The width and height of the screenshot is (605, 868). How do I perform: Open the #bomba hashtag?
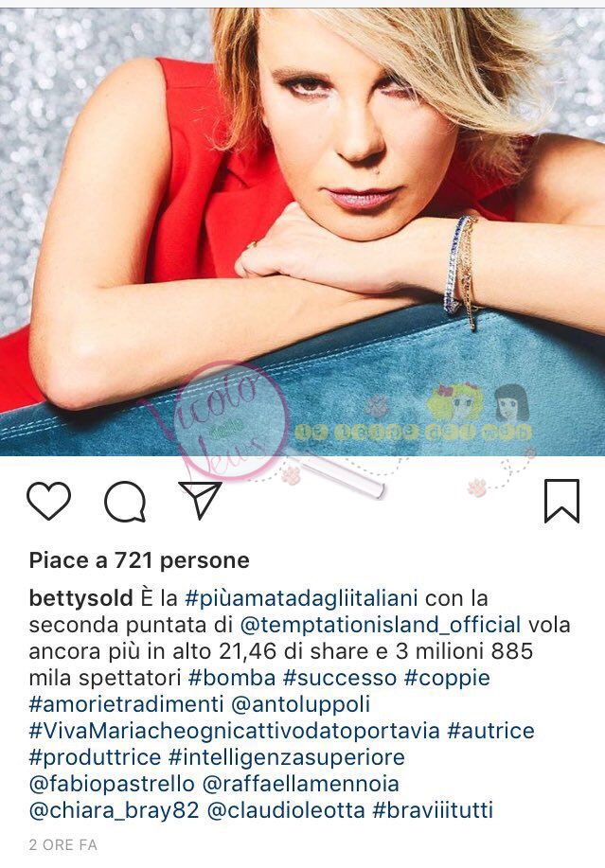click(232, 678)
